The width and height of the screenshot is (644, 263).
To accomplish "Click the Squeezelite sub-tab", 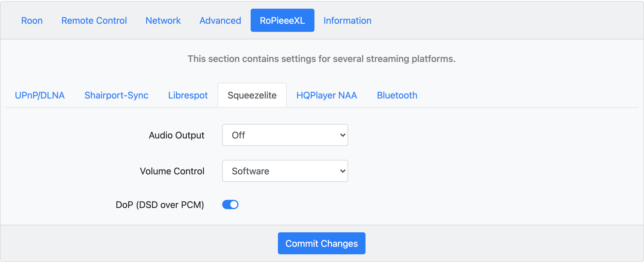I will 252,95.
